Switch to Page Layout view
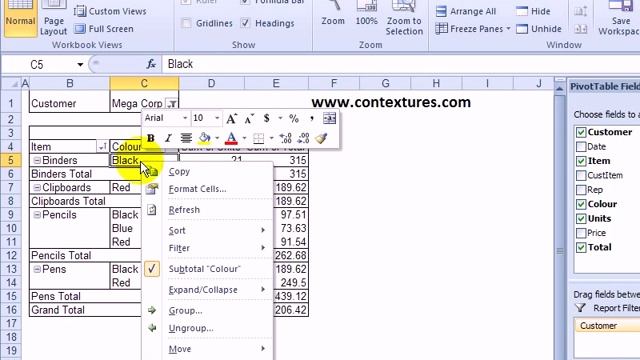 point(53,18)
